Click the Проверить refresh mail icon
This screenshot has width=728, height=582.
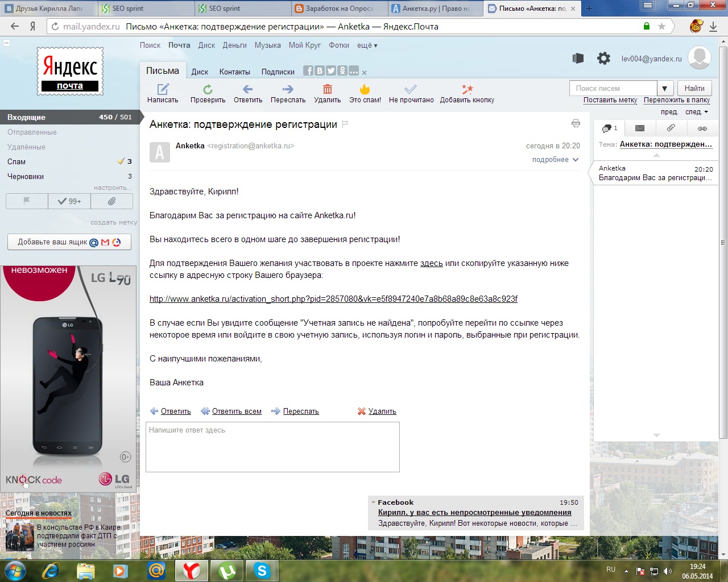[x=208, y=89]
